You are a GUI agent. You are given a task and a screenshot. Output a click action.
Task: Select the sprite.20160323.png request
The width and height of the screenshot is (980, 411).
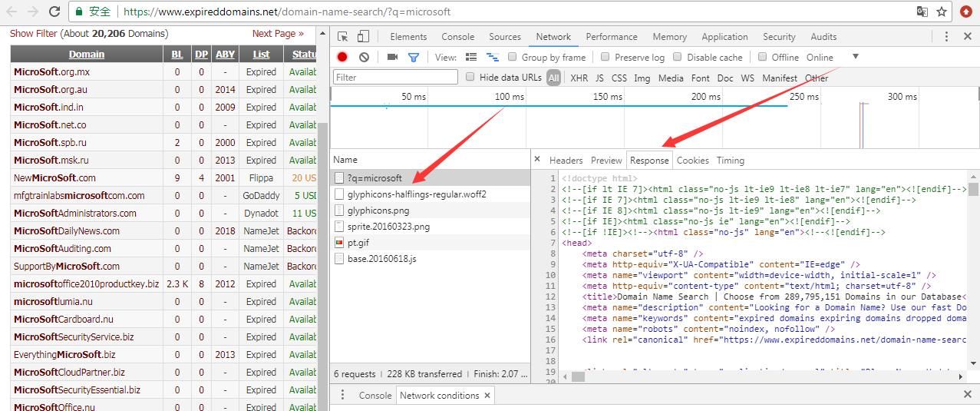pos(431,227)
